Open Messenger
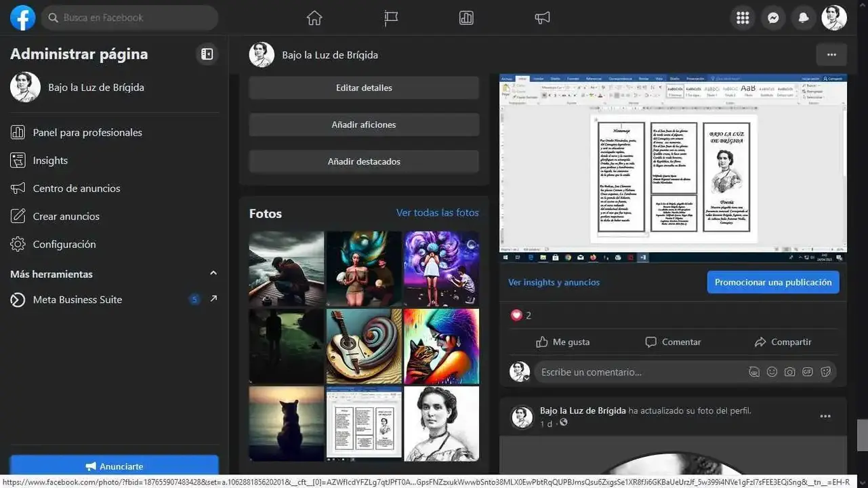The width and height of the screenshot is (868, 488). tap(773, 18)
